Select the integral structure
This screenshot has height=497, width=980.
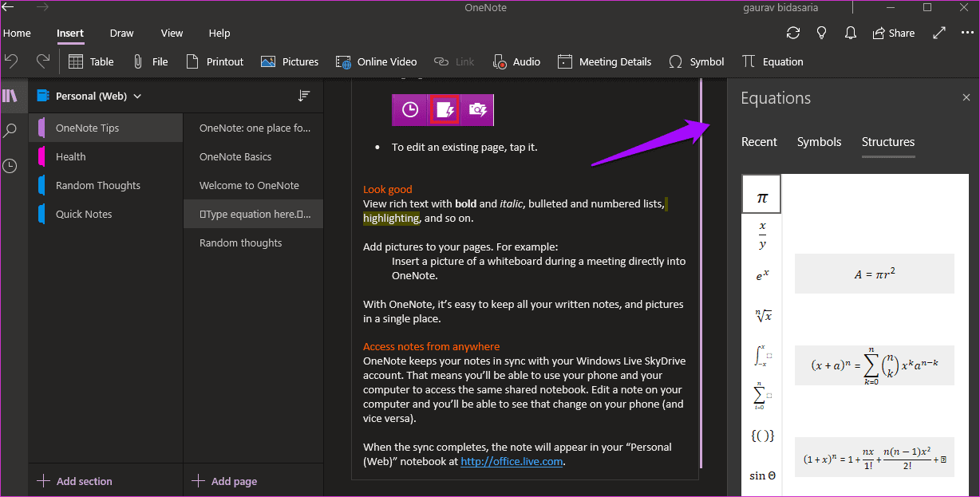(761, 355)
